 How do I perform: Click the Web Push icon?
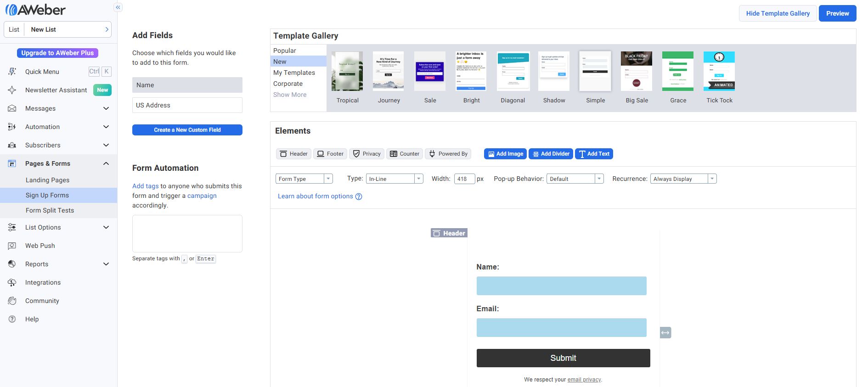(12, 246)
